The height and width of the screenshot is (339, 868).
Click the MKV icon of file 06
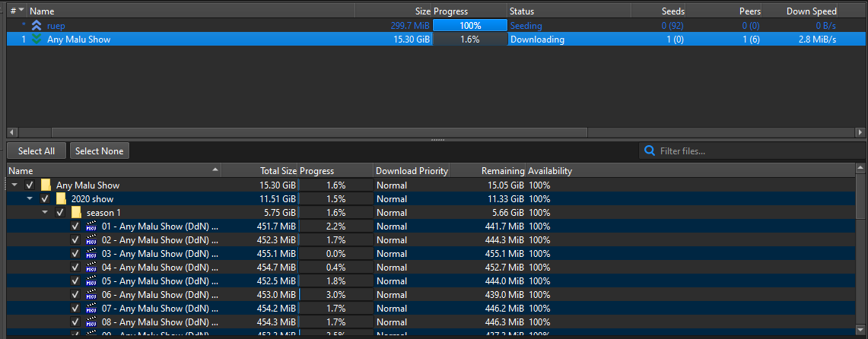tap(91, 295)
